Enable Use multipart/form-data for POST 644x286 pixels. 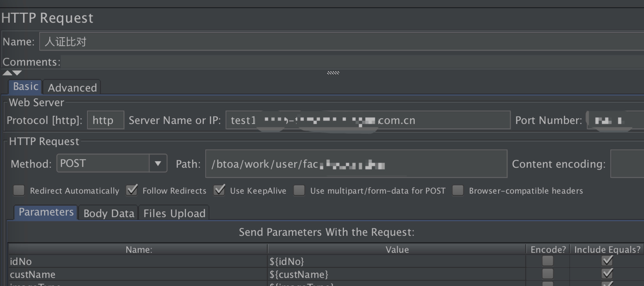pos(299,191)
